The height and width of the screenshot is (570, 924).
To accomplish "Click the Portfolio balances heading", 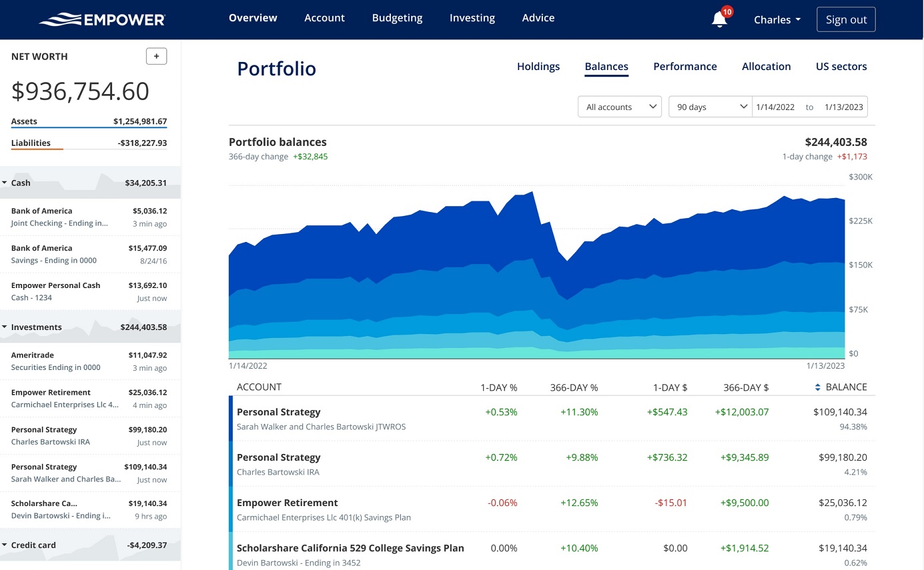I will click(x=278, y=142).
